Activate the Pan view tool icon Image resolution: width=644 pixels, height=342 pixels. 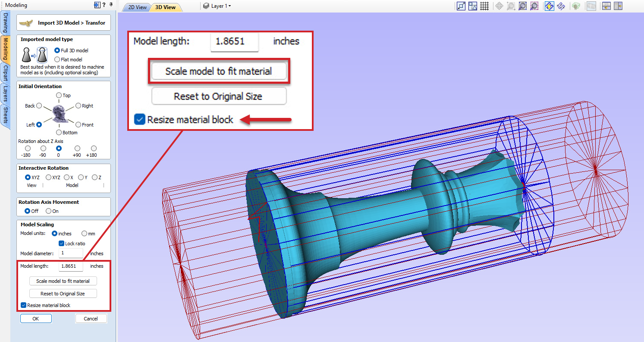[499, 6]
